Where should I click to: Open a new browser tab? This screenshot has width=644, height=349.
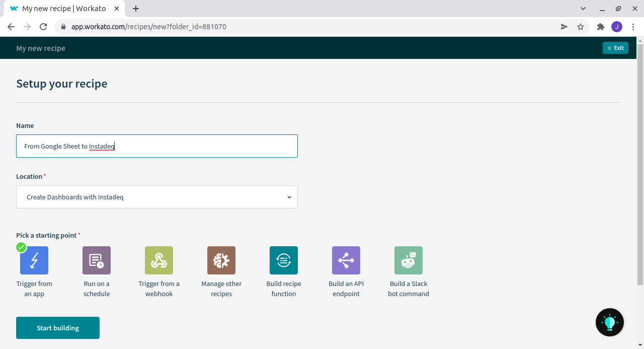click(136, 9)
